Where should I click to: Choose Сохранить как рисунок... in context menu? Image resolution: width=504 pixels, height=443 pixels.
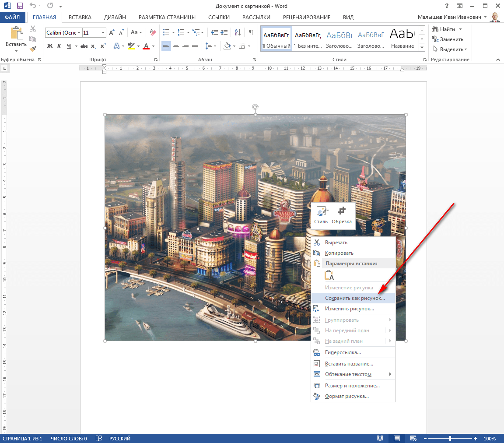pos(353,298)
